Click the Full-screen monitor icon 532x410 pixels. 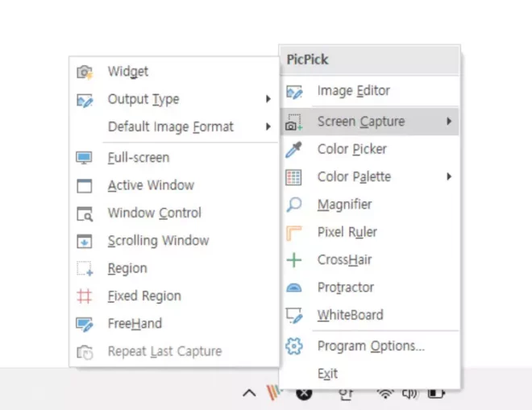pyautogui.click(x=84, y=158)
